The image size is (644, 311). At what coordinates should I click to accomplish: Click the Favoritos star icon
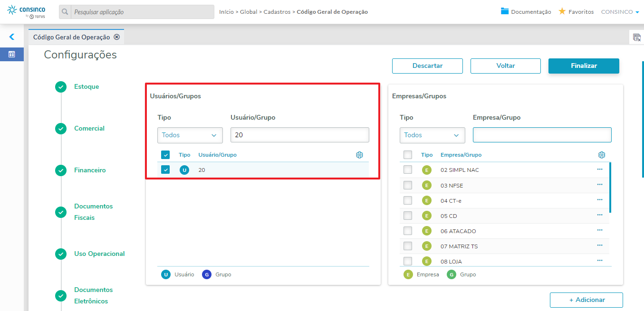point(562,11)
